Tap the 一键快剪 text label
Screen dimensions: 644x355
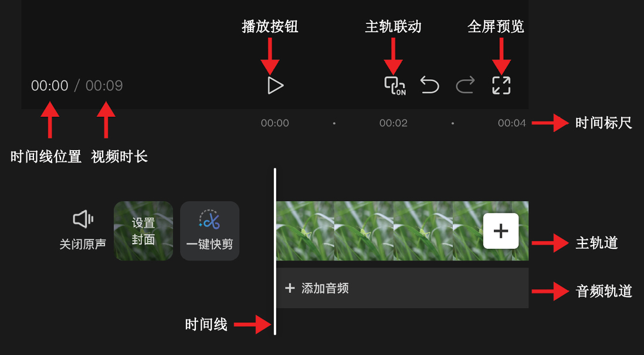coord(209,245)
